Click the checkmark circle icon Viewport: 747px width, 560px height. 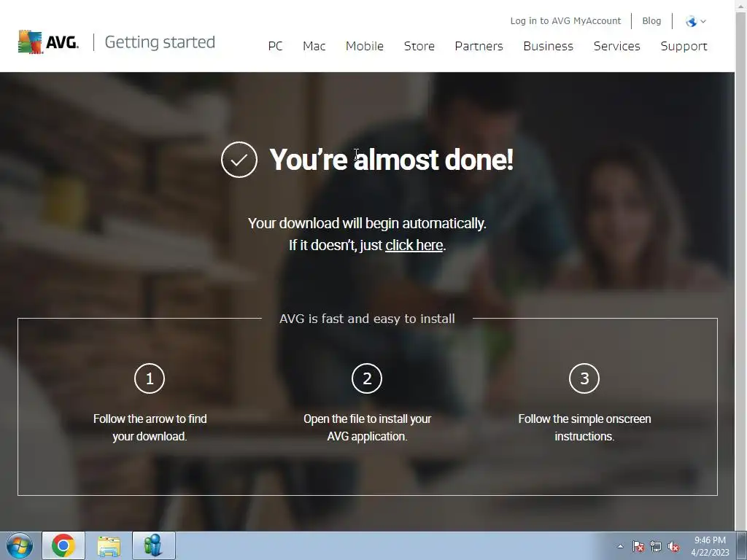pos(239,160)
